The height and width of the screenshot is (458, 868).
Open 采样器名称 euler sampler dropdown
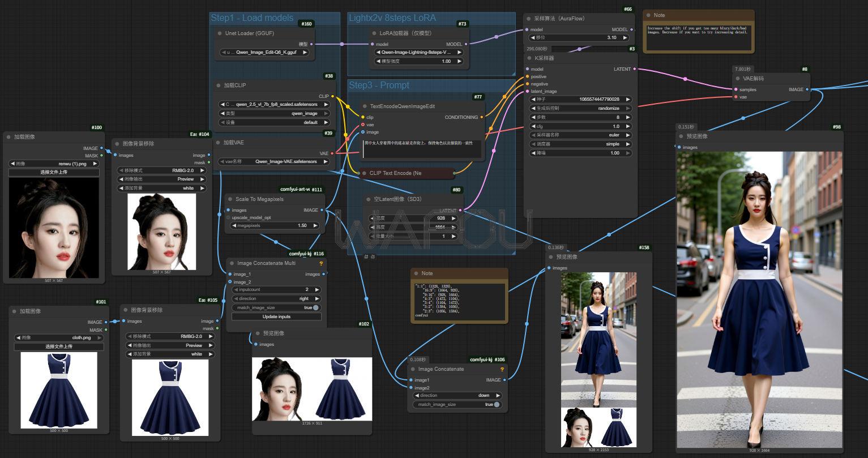click(580, 135)
